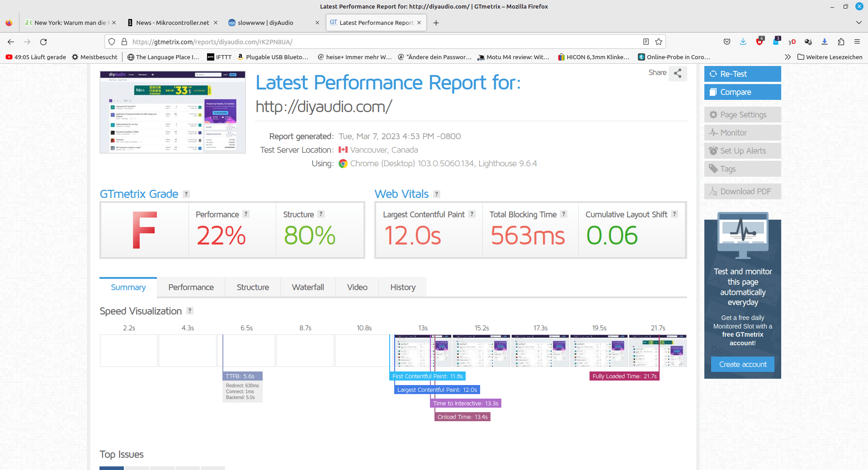Open Page Settings

click(x=742, y=114)
